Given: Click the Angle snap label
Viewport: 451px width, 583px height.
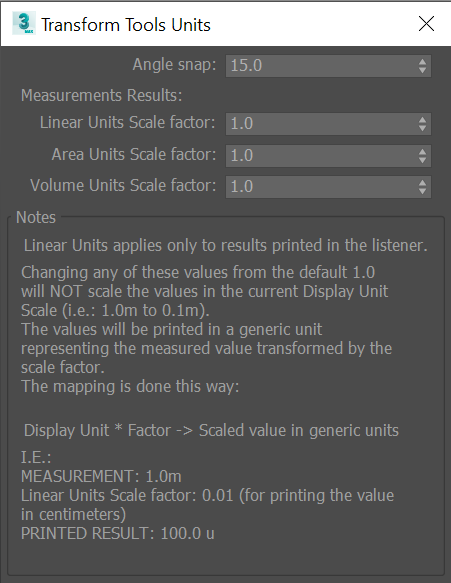Looking at the screenshot, I should point(174,65).
